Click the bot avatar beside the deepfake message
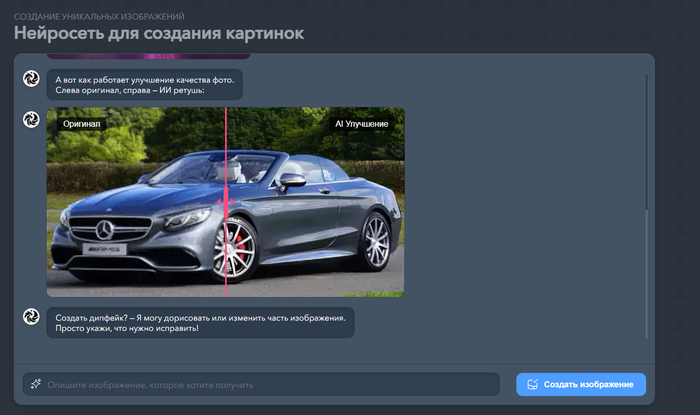This screenshot has height=415, width=700. 31,317
